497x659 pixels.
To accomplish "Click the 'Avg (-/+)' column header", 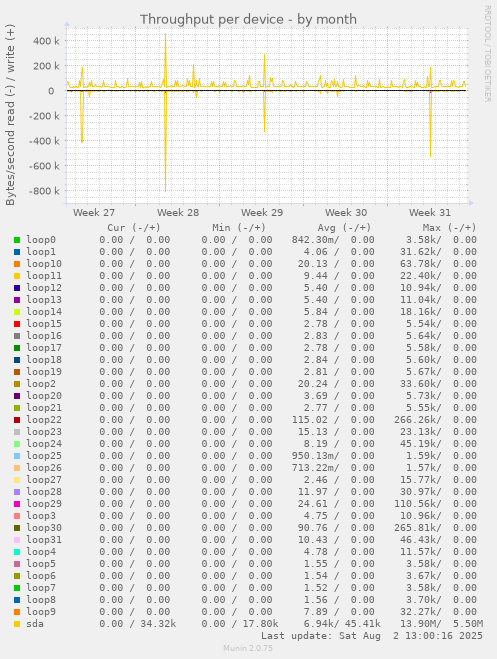I will tap(344, 228).
